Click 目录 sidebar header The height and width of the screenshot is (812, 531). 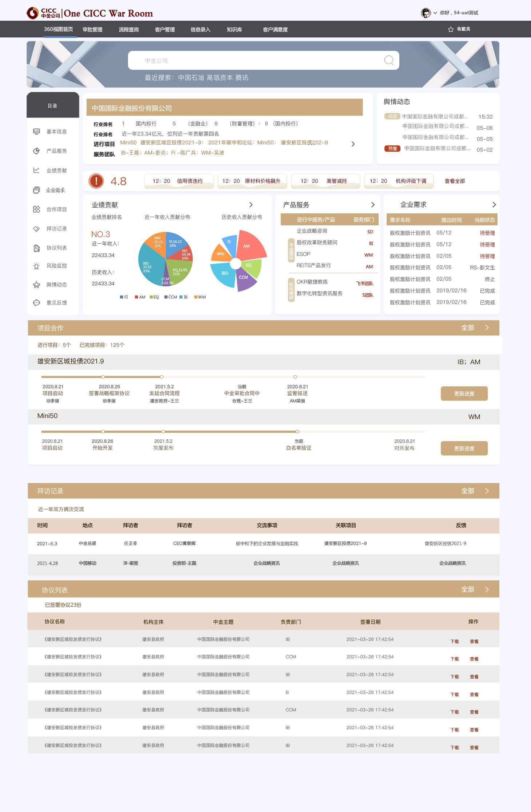click(x=53, y=105)
